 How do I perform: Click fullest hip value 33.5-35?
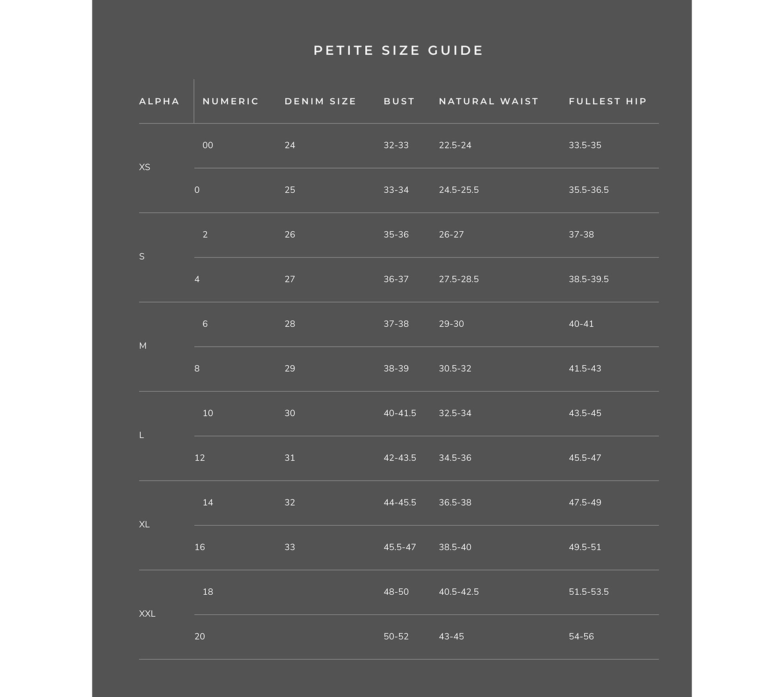585,145
